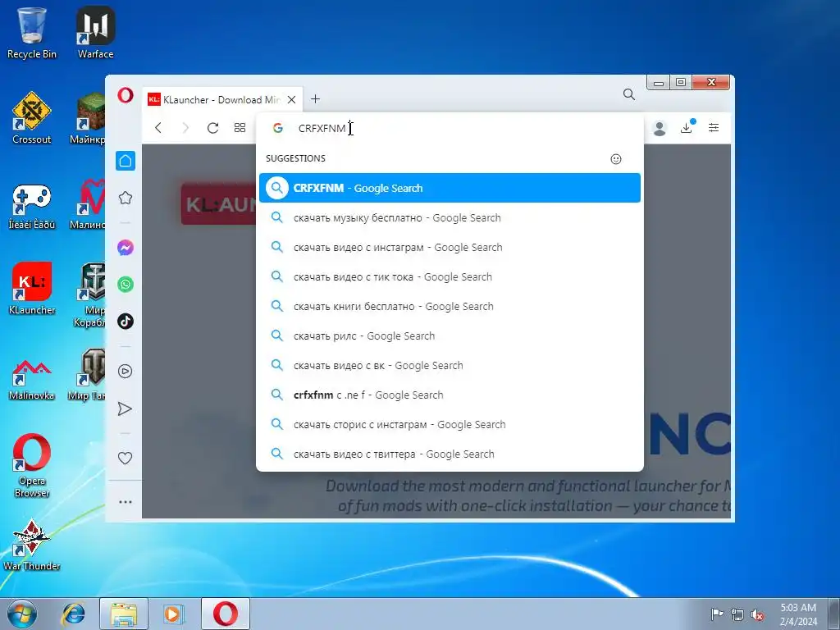Open network status icon in tray
840x630 pixels.
point(737,614)
